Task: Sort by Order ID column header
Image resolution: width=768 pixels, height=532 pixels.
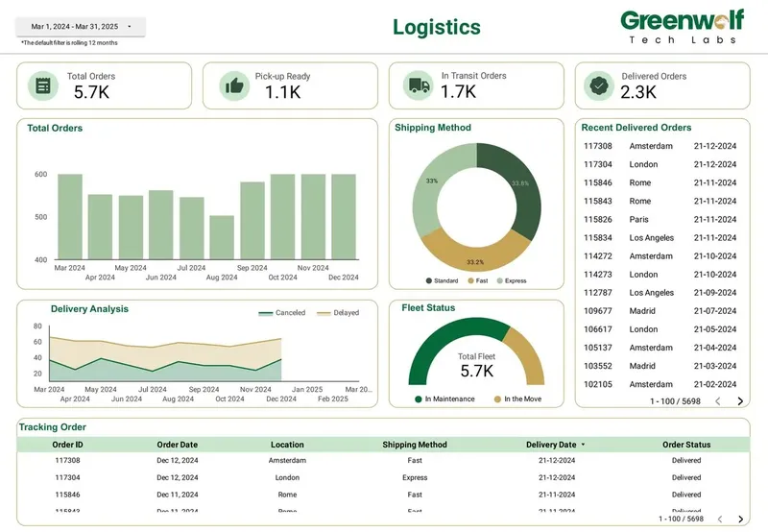Action: tap(67, 445)
